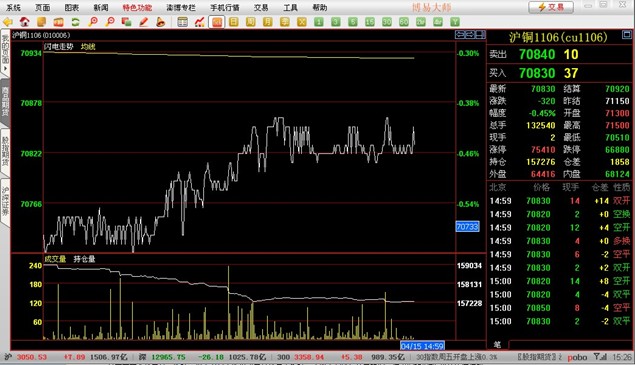This screenshot has width=635, height=365.
Task: Expand the quote panel via corner box icon
Action: (x=626, y=35)
